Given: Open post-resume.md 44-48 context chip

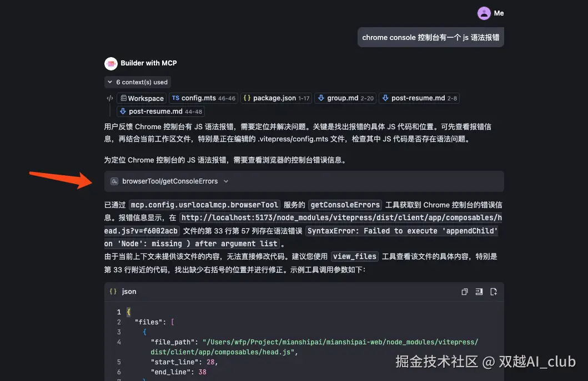Looking at the screenshot, I should tap(161, 111).
